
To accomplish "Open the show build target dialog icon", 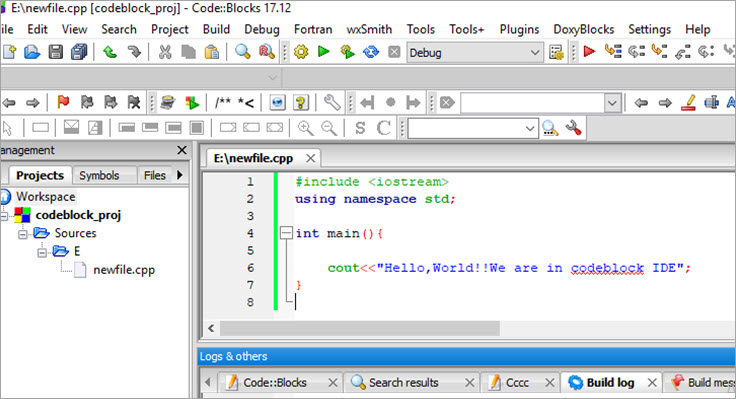I will pyautogui.click(x=556, y=53).
